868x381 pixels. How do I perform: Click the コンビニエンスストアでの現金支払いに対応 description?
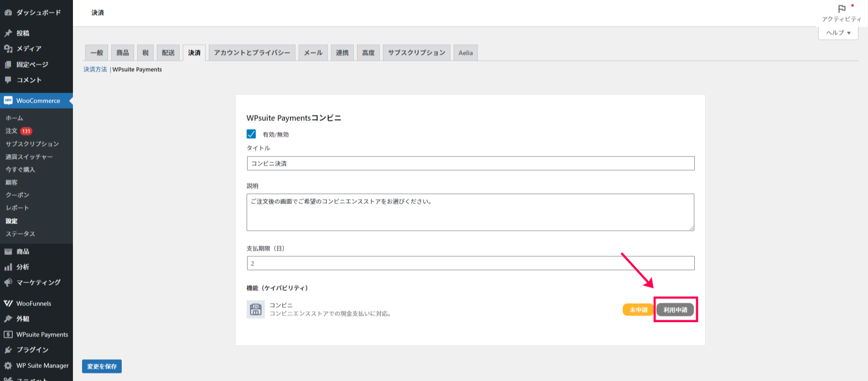tap(330, 314)
